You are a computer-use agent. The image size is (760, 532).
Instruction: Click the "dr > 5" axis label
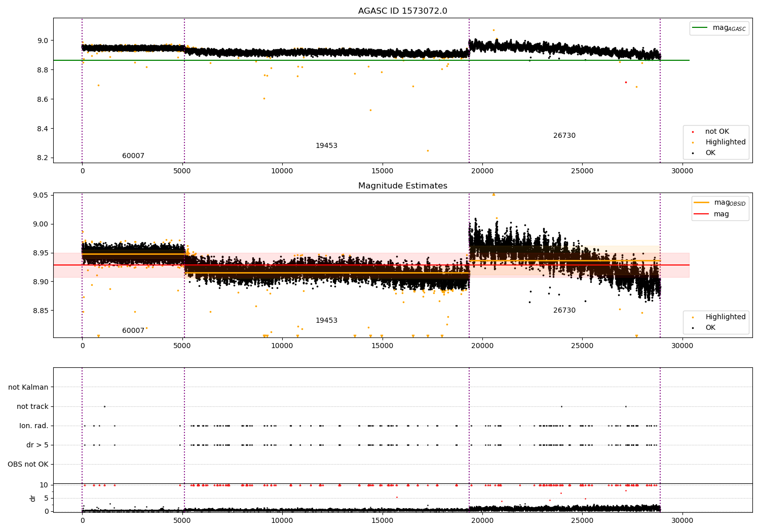[x=37, y=445]
